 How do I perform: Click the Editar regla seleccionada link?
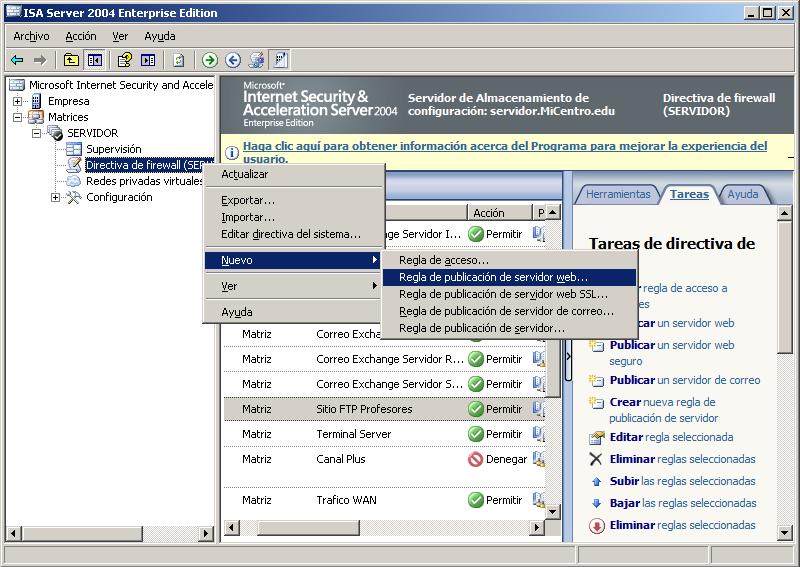[671, 437]
